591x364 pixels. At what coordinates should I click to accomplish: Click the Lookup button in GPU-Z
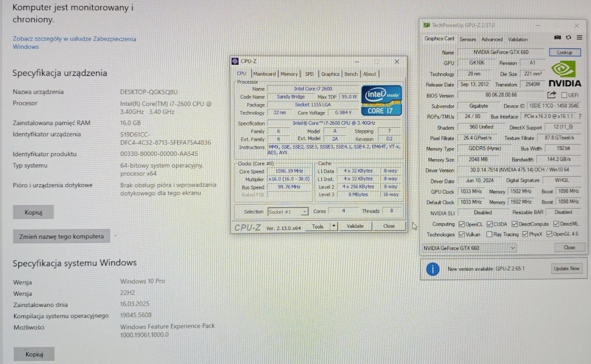click(564, 52)
